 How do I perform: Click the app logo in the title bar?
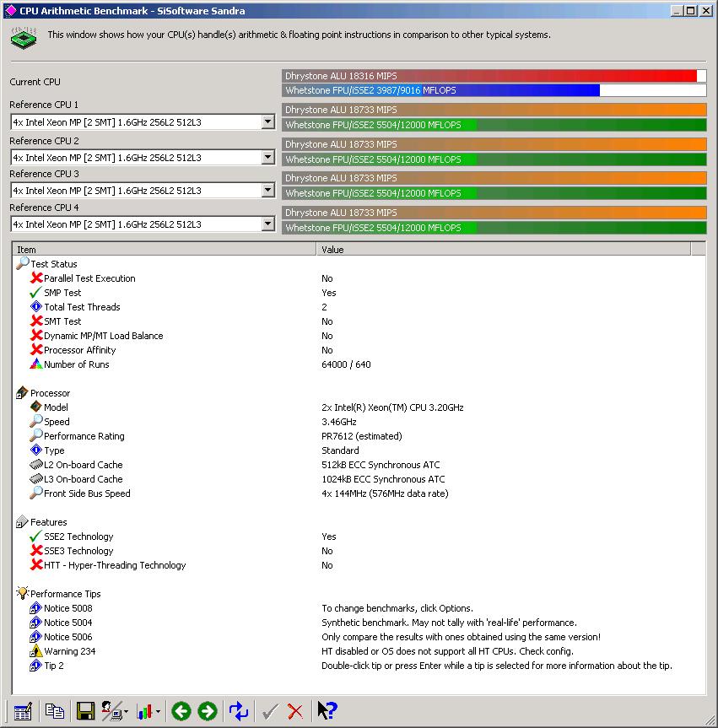pyautogui.click(x=10, y=10)
